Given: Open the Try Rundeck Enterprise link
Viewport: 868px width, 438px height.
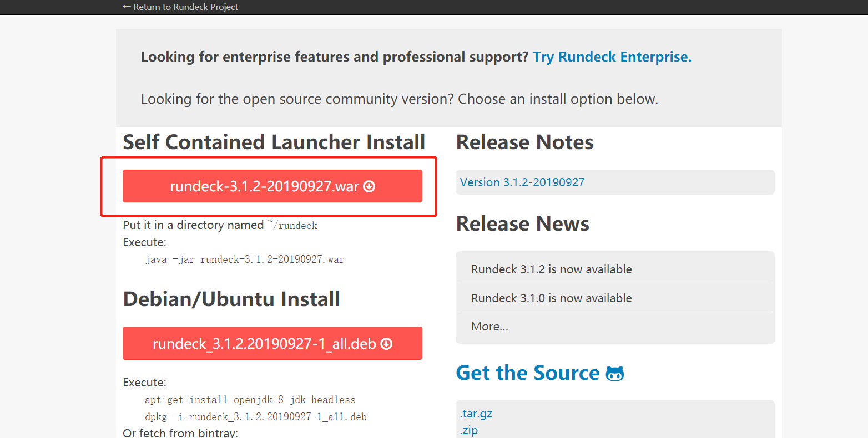Looking at the screenshot, I should coord(612,57).
